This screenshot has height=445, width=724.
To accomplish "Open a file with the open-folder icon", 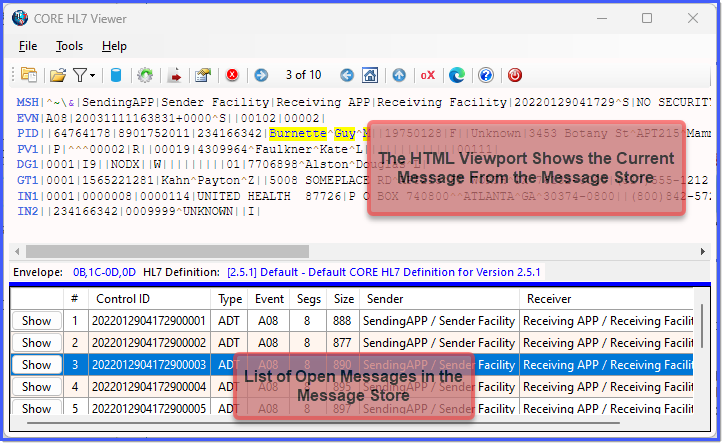I will [58, 75].
